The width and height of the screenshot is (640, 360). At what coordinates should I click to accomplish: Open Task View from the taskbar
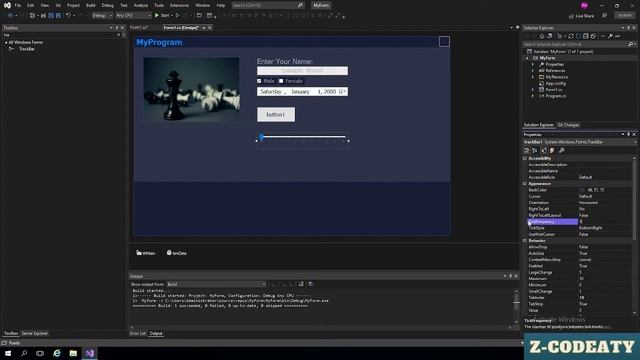pyautogui.click(x=40, y=353)
